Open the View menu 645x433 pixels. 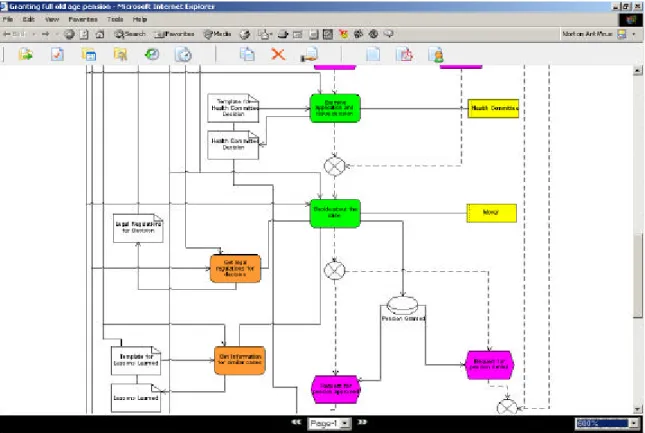[x=52, y=19]
